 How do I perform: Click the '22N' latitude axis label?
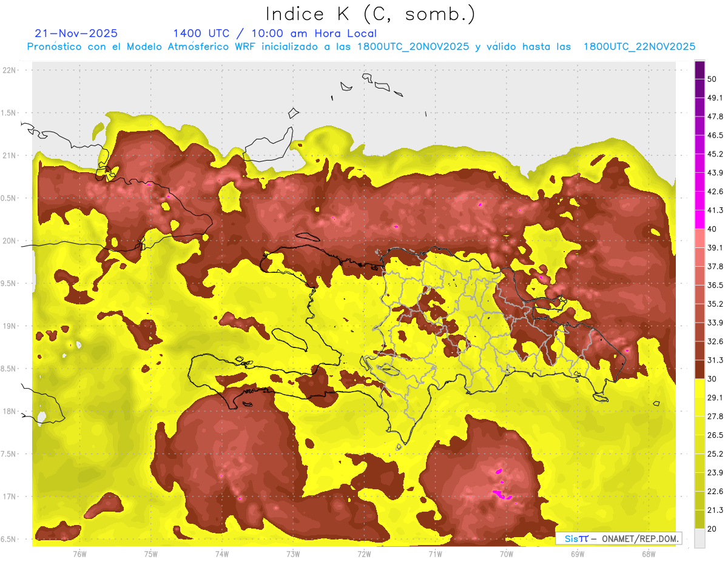tap(10, 70)
